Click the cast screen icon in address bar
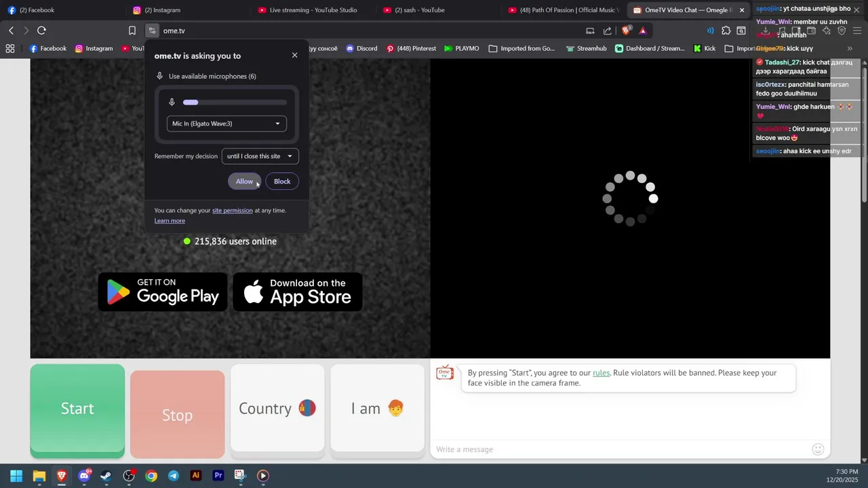868x488 pixels. [590, 30]
